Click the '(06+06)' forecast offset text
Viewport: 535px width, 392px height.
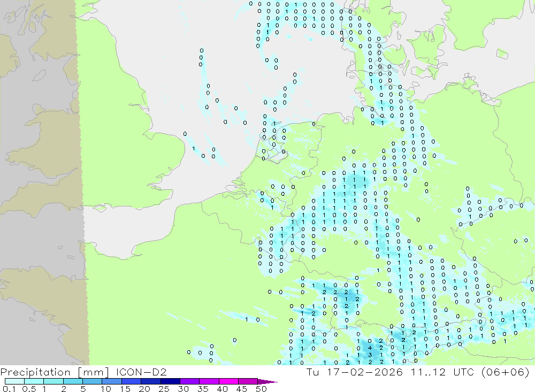pos(506,372)
